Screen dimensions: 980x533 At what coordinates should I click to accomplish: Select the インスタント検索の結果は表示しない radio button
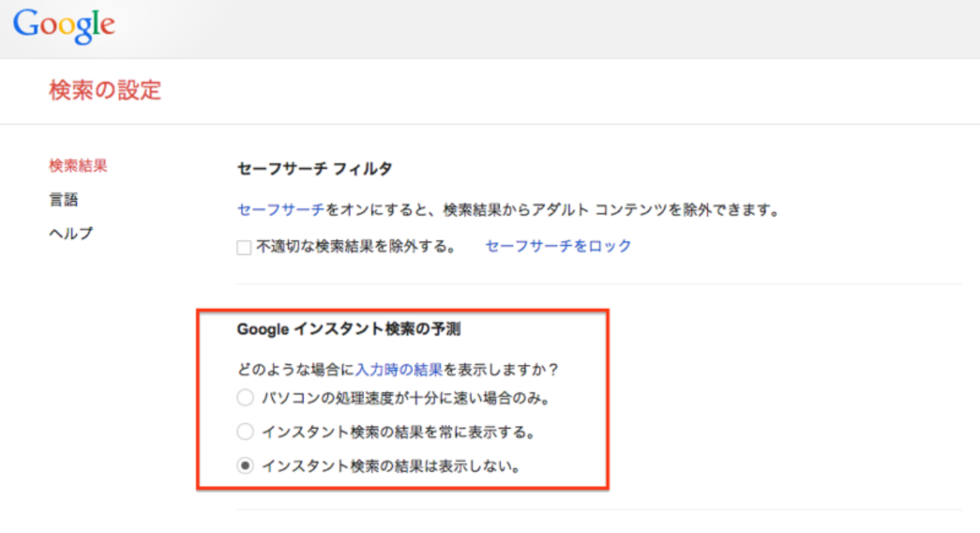[245, 466]
